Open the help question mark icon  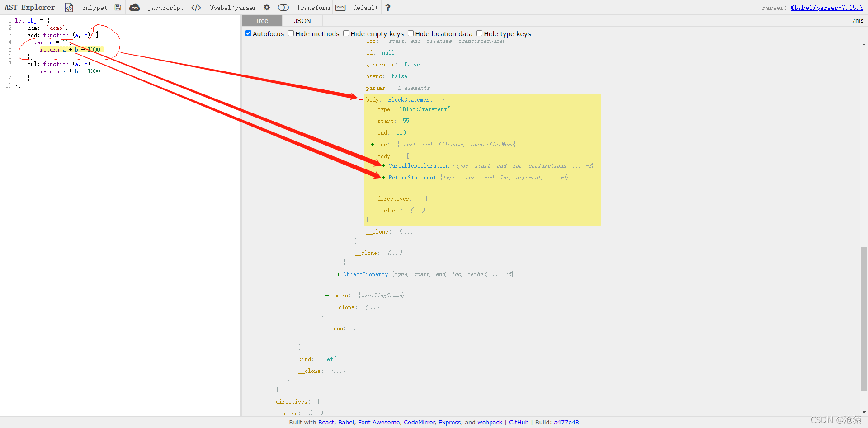coord(387,8)
